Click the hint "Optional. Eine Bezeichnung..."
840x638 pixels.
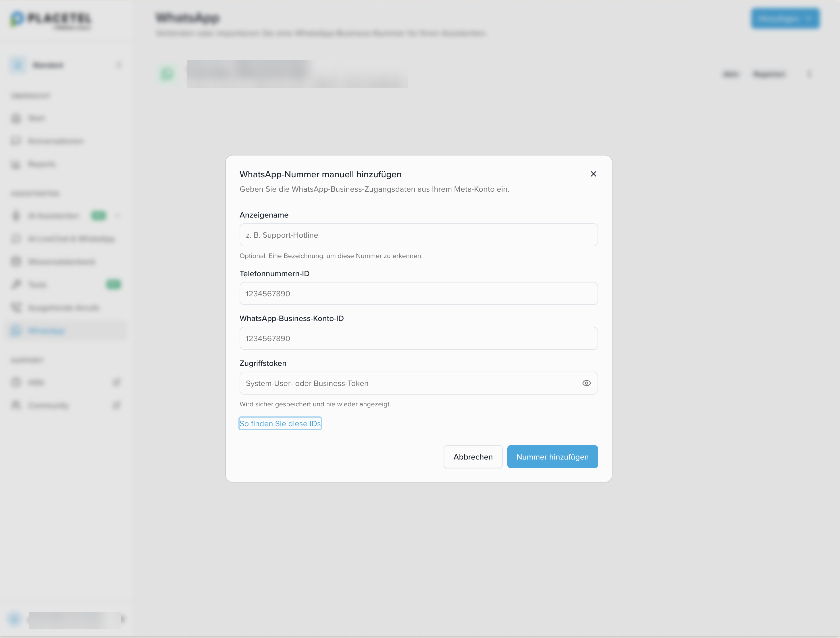(331, 256)
